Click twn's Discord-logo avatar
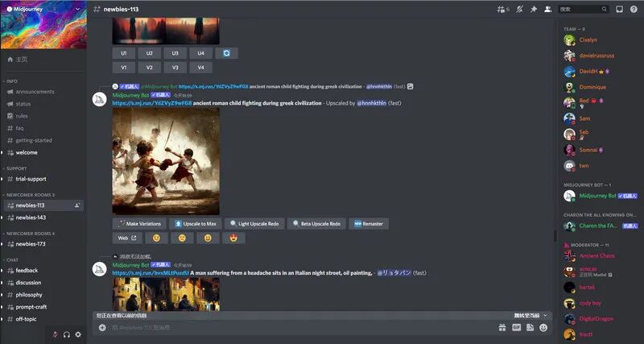The width and height of the screenshot is (644, 344). coord(569,166)
